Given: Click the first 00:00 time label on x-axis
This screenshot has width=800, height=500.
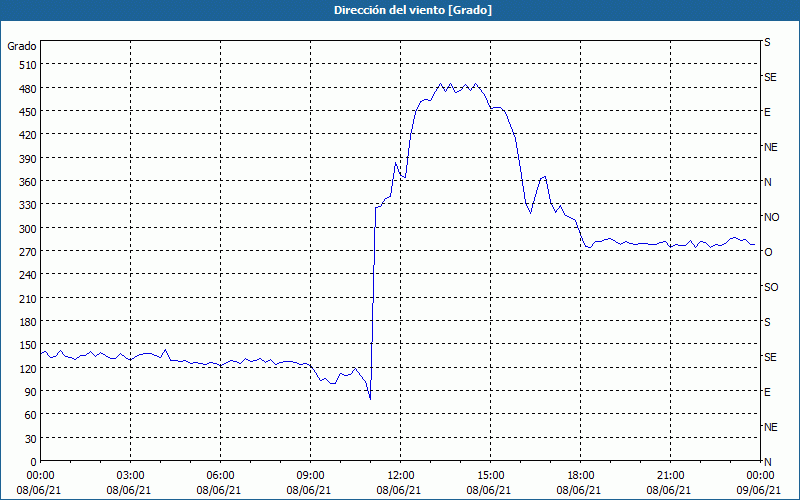Looking at the screenshot, I should pyautogui.click(x=40, y=476).
